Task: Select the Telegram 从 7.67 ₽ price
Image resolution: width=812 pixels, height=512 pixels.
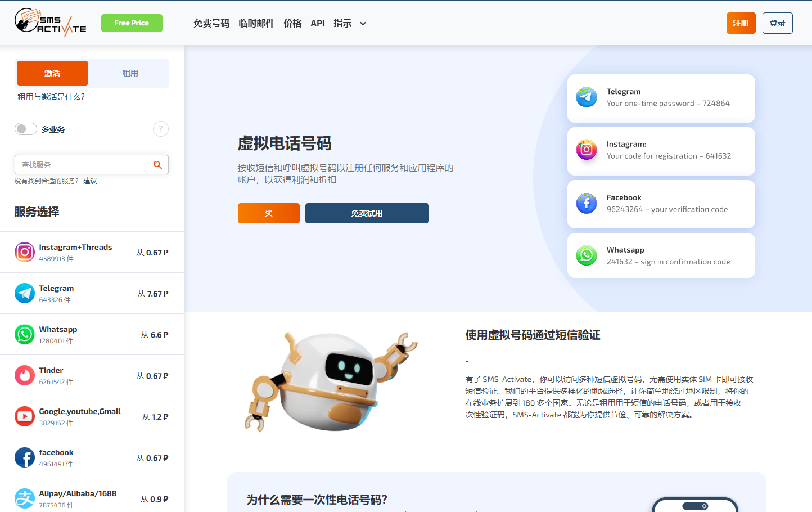Action: 153,294
